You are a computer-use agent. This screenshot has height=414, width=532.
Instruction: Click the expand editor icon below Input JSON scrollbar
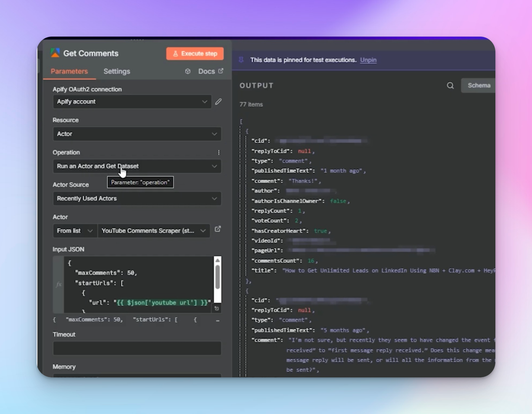(x=217, y=308)
